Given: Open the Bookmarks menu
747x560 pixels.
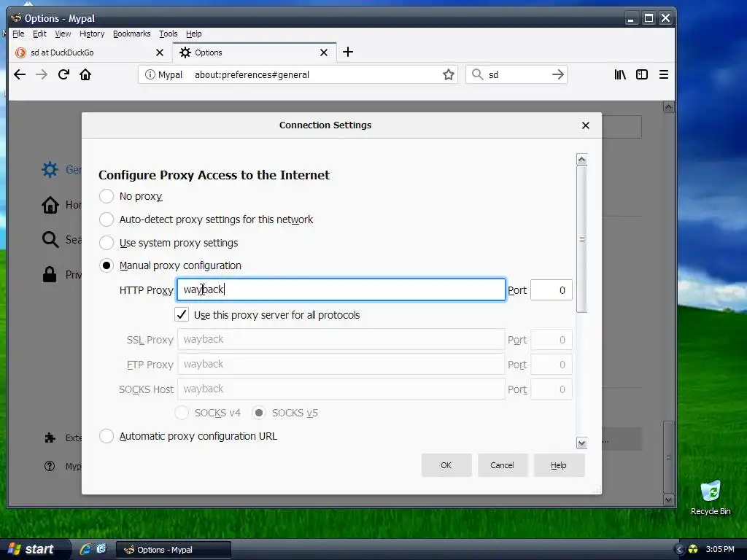Looking at the screenshot, I should point(131,34).
